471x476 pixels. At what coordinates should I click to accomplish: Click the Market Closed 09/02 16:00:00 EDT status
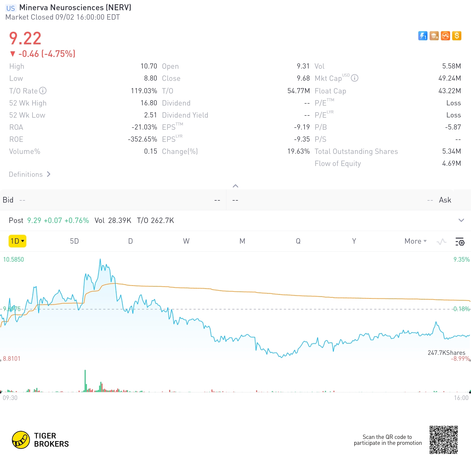[x=63, y=17]
